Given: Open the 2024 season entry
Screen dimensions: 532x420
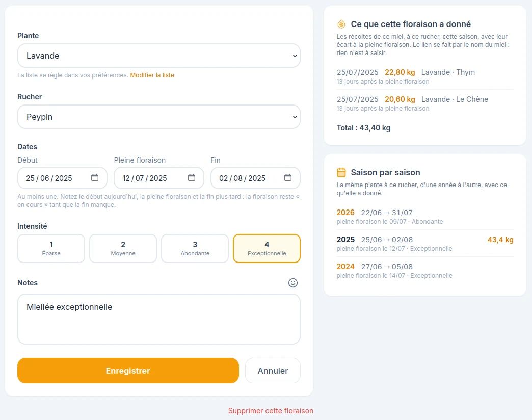Looking at the screenshot, I should pyautogui.click(x=425, y=271).
